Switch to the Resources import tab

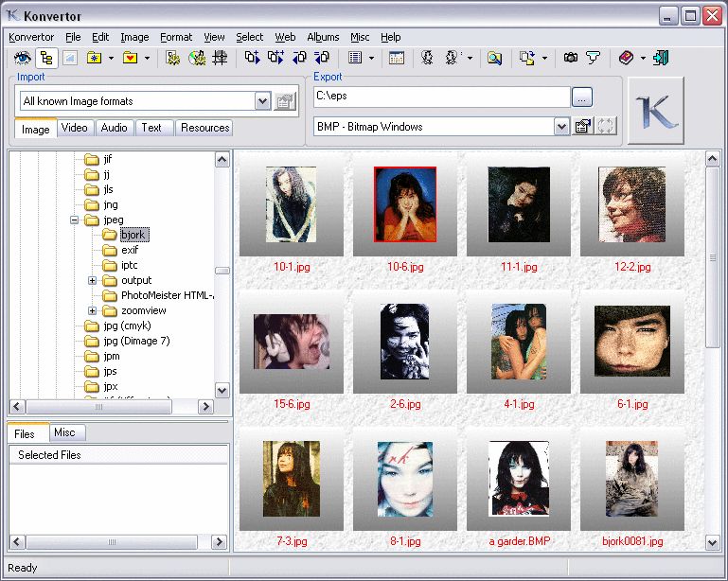click(x=204, y=128)
